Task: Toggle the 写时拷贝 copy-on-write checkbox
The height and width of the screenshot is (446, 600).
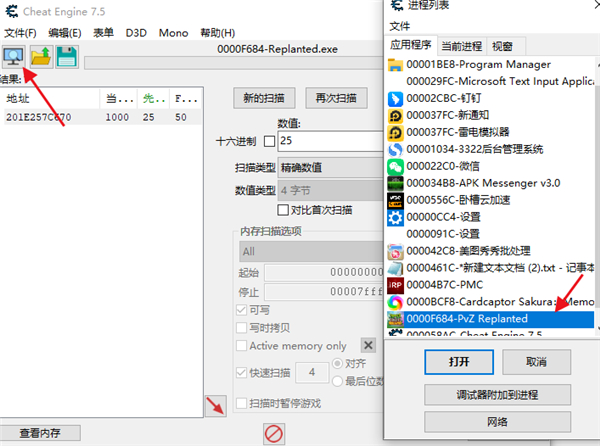Action: (241, 328)
